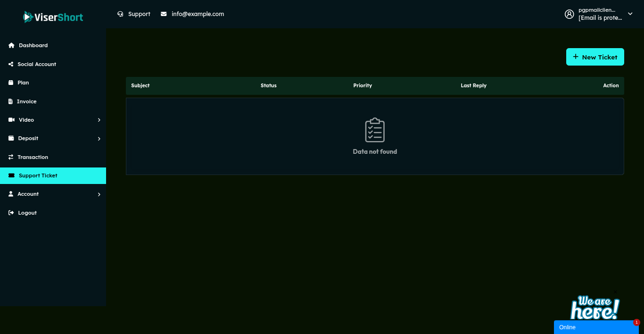
Task: Click the Dashboard home icon
Action: tap(11, 45)
